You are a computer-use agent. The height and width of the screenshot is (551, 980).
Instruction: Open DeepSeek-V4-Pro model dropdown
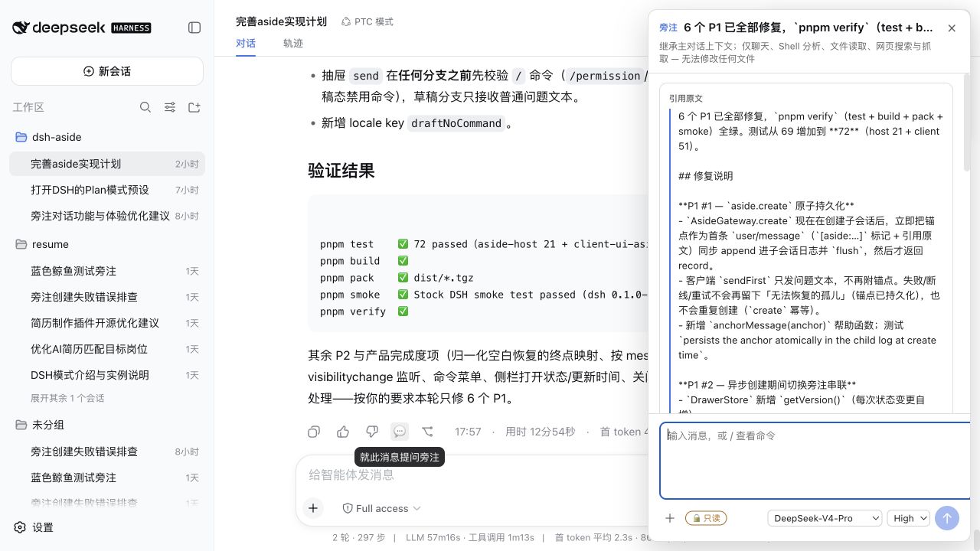(825, 518)
